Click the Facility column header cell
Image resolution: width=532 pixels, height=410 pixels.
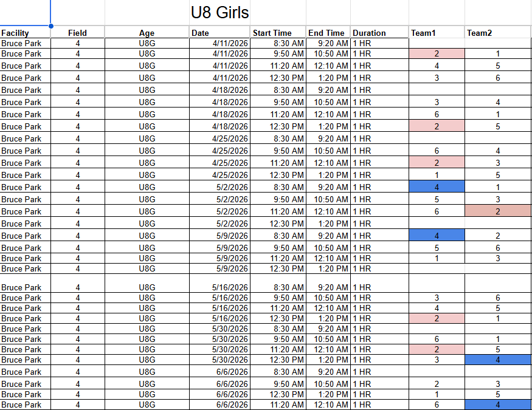click(25, 33)
